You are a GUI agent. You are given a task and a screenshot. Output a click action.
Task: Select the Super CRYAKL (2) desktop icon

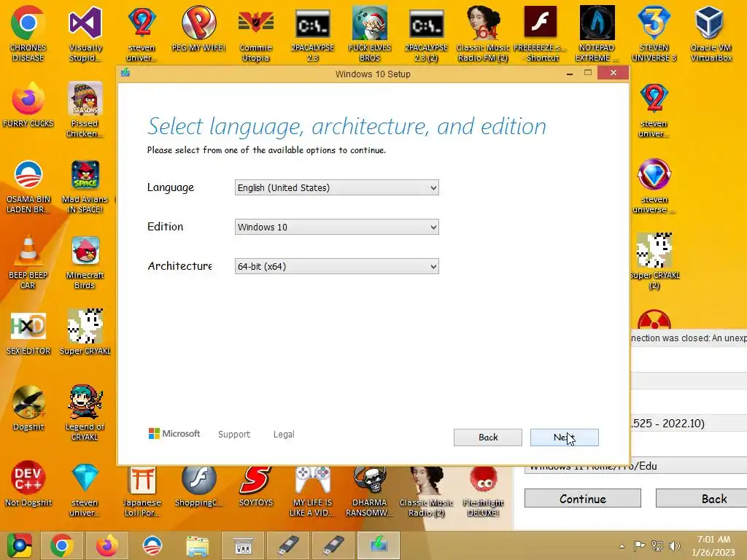point(654,261)
